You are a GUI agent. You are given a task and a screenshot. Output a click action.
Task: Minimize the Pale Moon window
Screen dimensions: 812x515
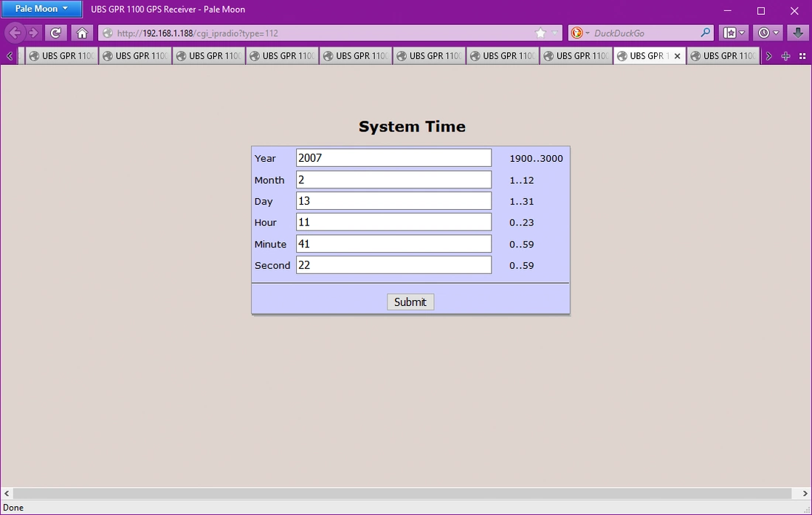pyautogui.click(x=728, y=10)
